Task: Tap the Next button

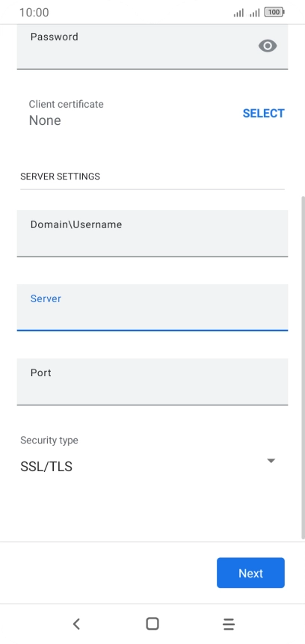Action: tap(250, 572)
